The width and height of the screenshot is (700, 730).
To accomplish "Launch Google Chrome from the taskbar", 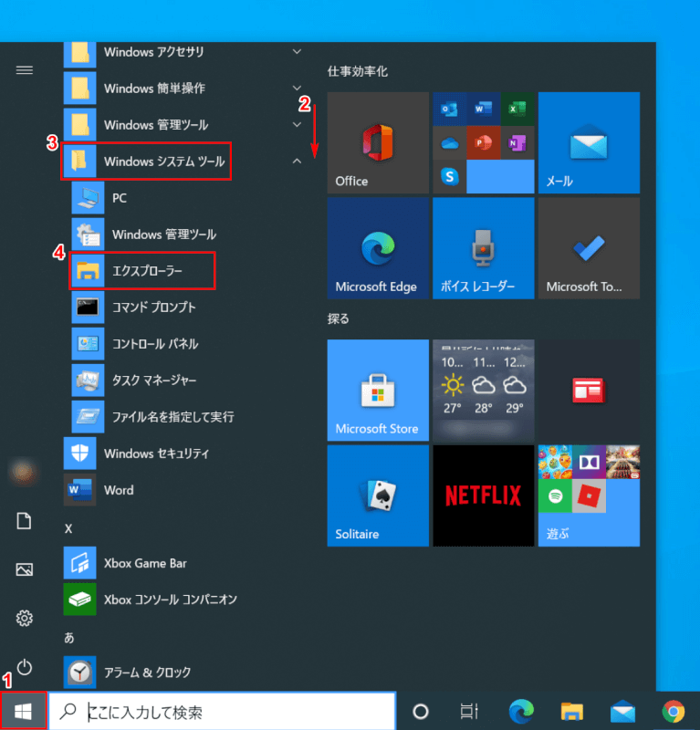I will pyautogui.click(x=674, y=711).
